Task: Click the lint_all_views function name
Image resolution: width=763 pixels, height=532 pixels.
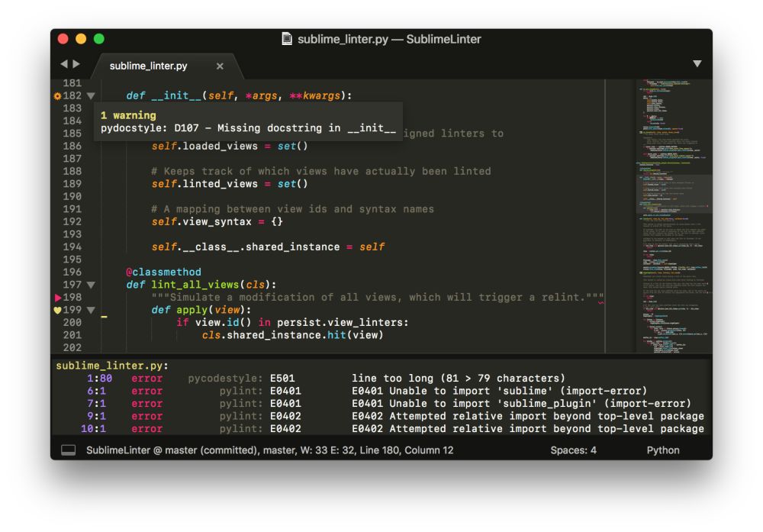Action: [195, 285]
